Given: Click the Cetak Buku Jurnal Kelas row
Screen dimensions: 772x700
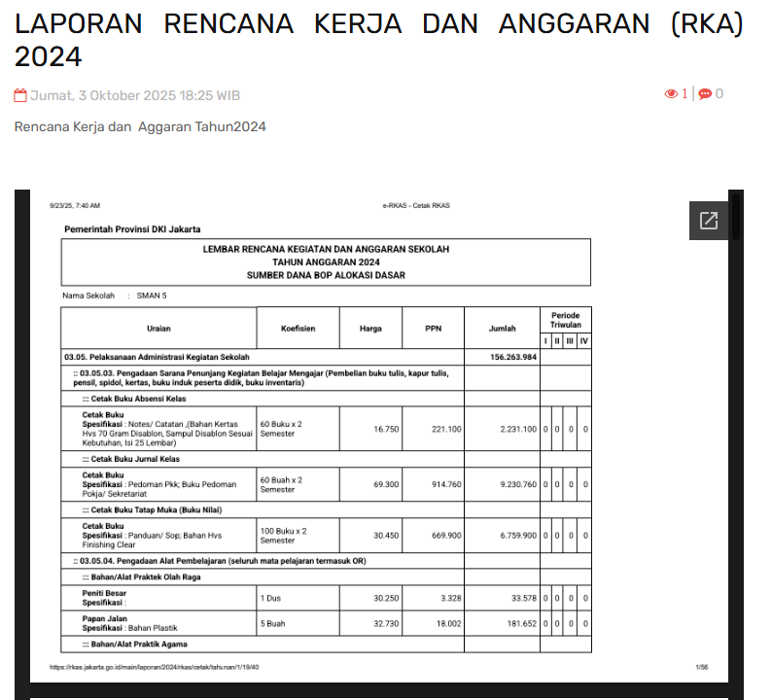Looking at the screenshot, I should pyautogui.click(x=130, y=459).
